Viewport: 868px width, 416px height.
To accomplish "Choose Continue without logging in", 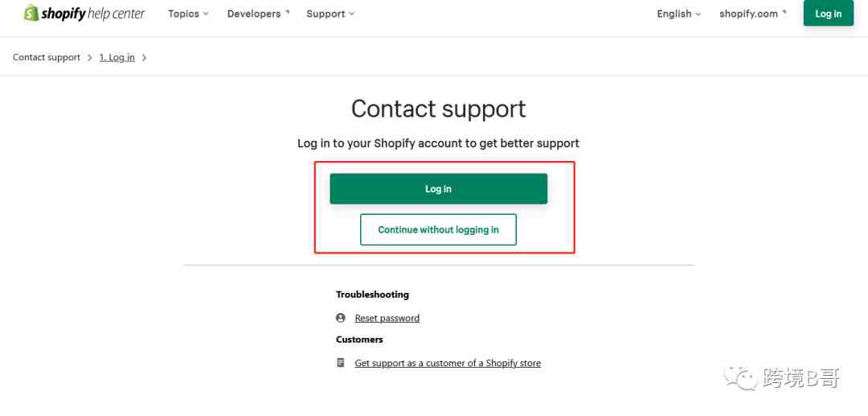I will (439, 229).
